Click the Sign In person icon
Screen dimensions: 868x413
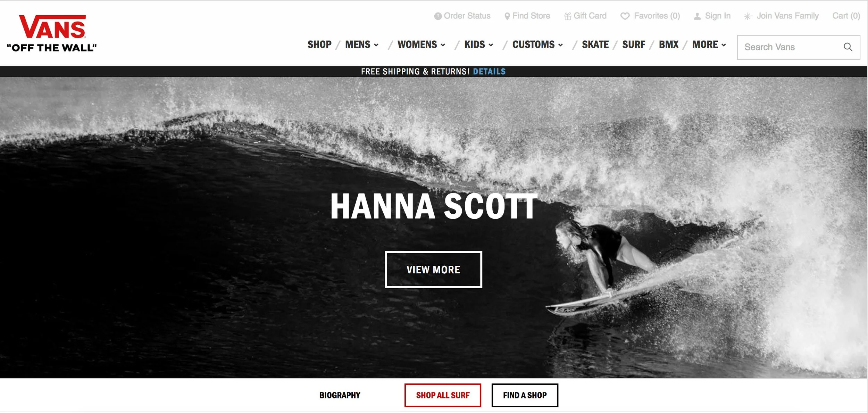pyautogui.click(x=697, y=16)
